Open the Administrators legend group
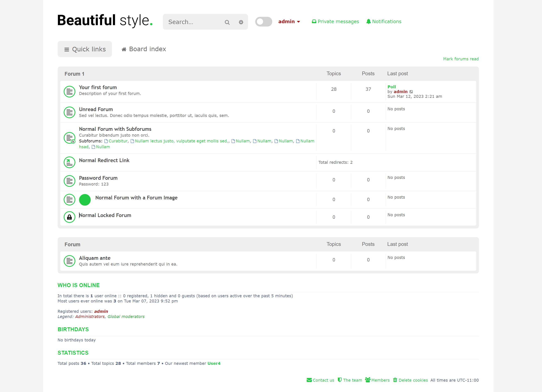542x392 pixels. pyautogui.click(x=90, y=317)
